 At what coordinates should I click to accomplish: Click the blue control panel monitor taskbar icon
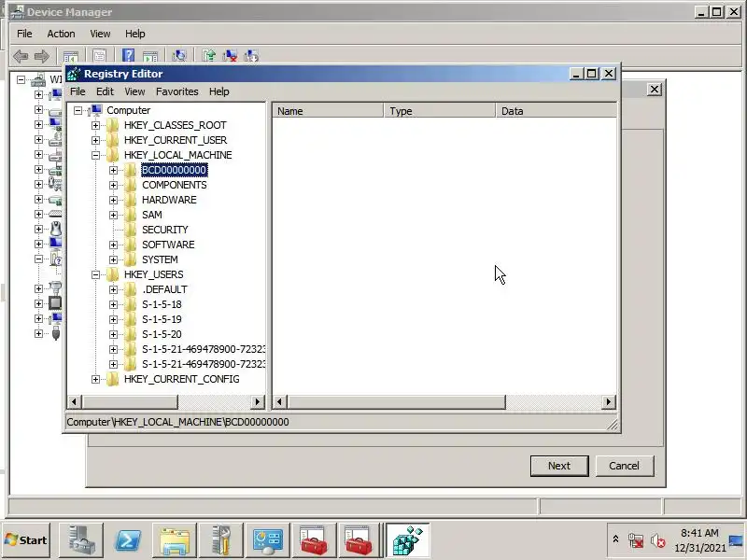click(267, 540)
